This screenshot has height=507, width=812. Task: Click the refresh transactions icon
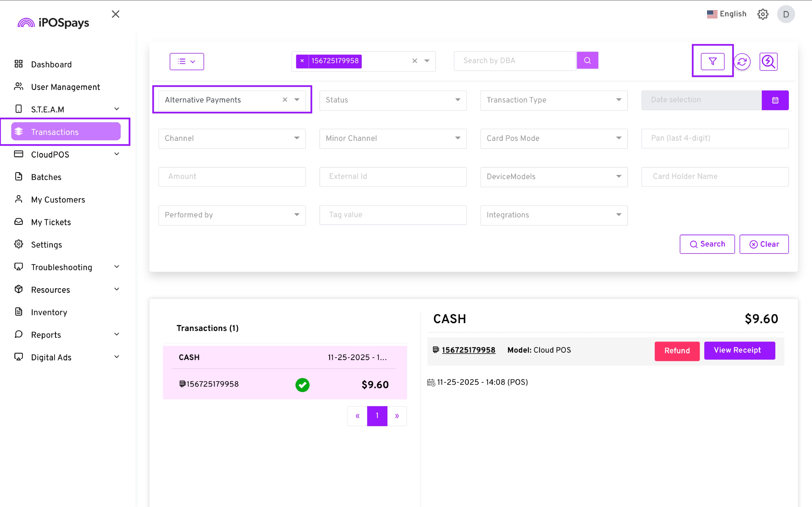(742, 62)
